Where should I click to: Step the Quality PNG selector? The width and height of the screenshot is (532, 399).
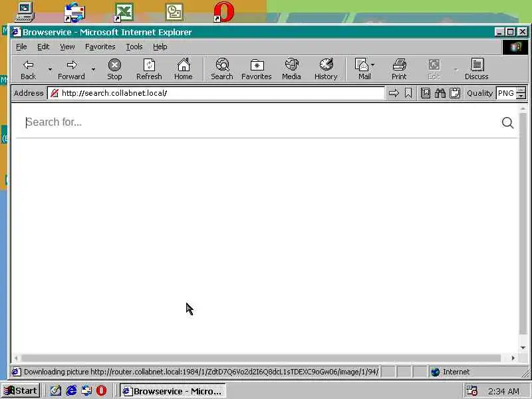point(521,93)
